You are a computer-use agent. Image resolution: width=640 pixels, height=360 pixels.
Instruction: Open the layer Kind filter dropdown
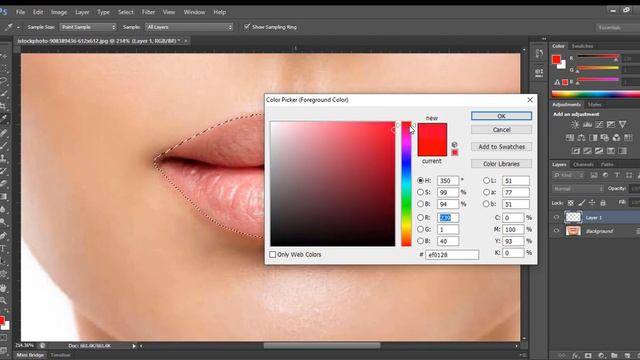(x=568, y=175)
